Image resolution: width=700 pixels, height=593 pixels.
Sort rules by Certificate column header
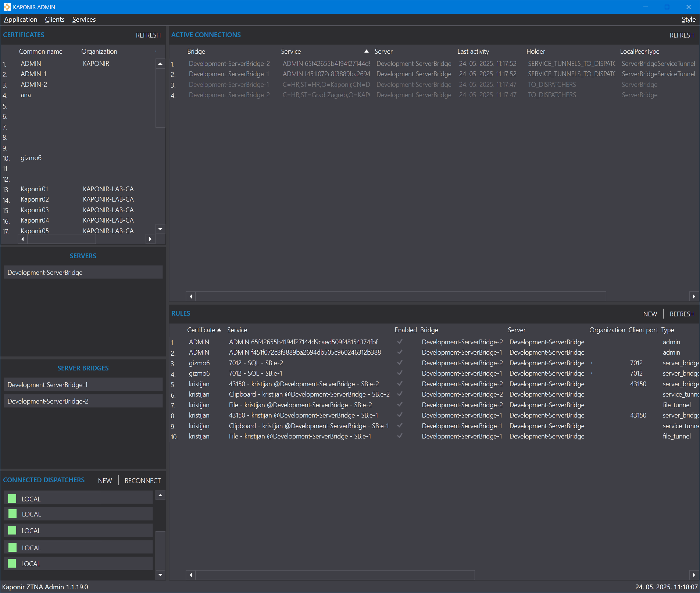point(201,330)
